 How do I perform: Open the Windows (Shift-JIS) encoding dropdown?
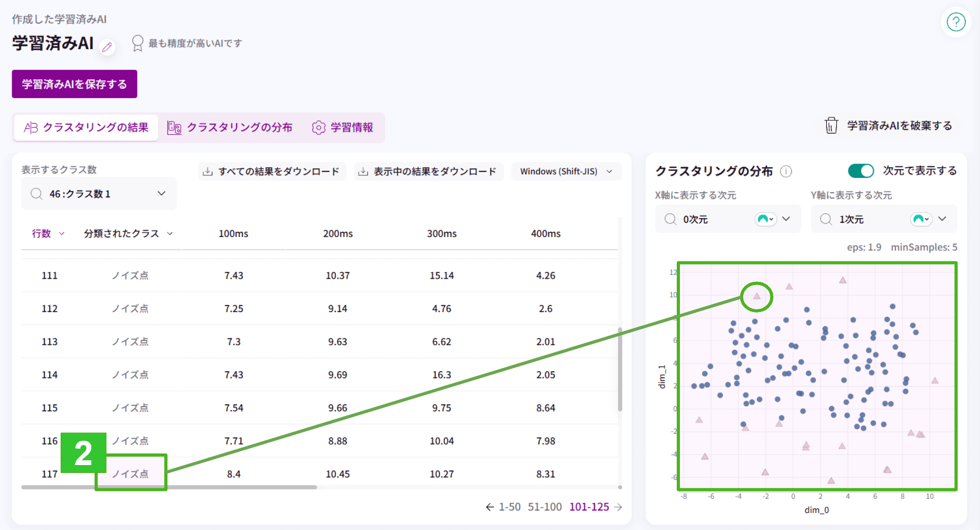point(566,172)
